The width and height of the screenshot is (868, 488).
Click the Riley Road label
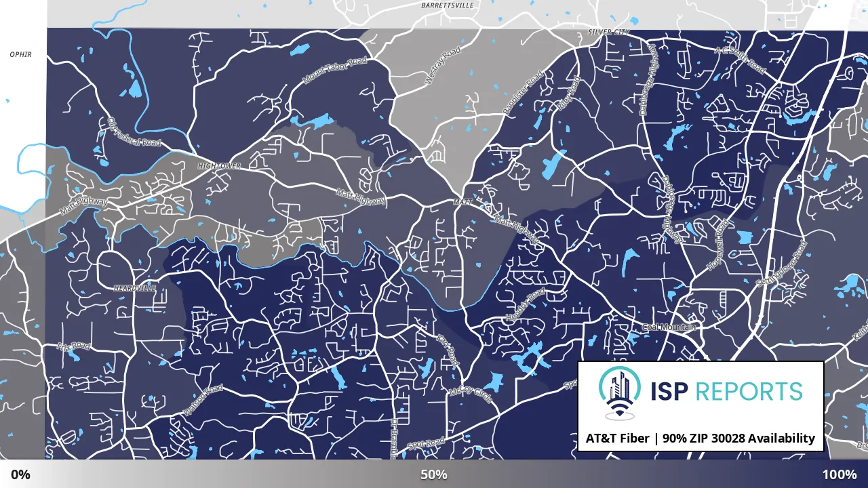pyautogui.click(x=570, y=94)
